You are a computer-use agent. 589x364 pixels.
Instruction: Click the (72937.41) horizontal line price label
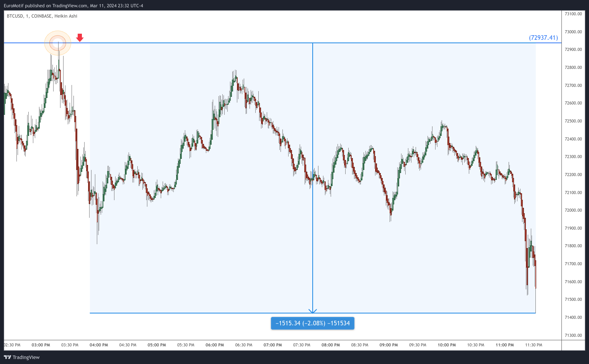tap(543, 38)
